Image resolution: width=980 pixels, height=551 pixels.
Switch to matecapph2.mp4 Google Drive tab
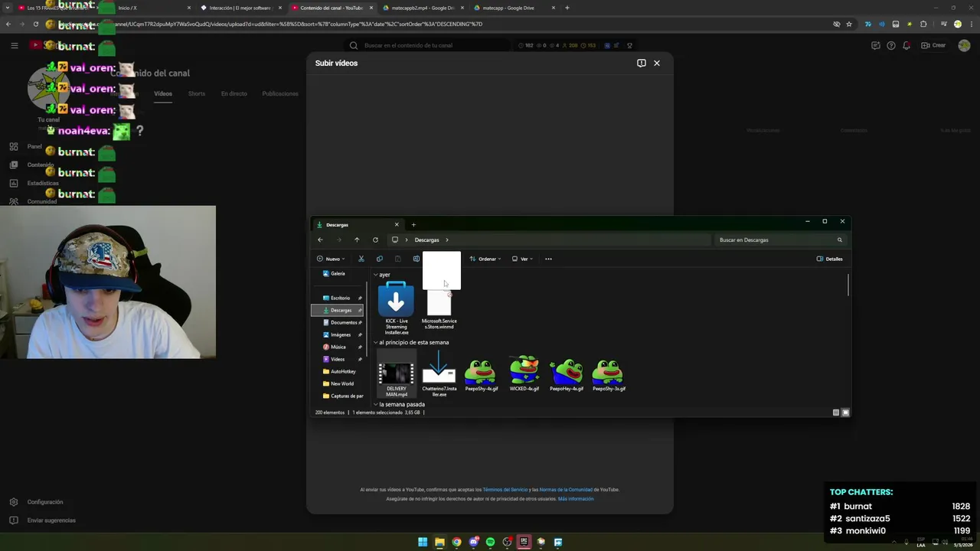click(423, 8)
